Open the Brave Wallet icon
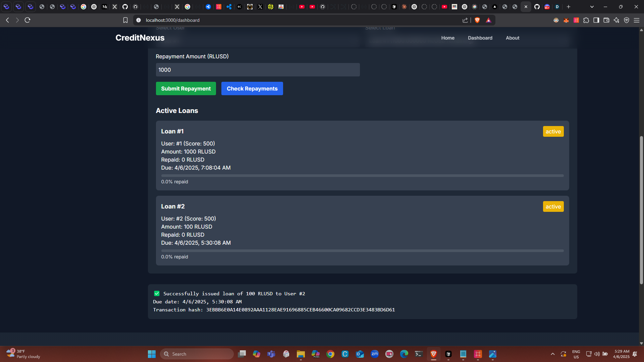The image size is (644, 362). 606,20
